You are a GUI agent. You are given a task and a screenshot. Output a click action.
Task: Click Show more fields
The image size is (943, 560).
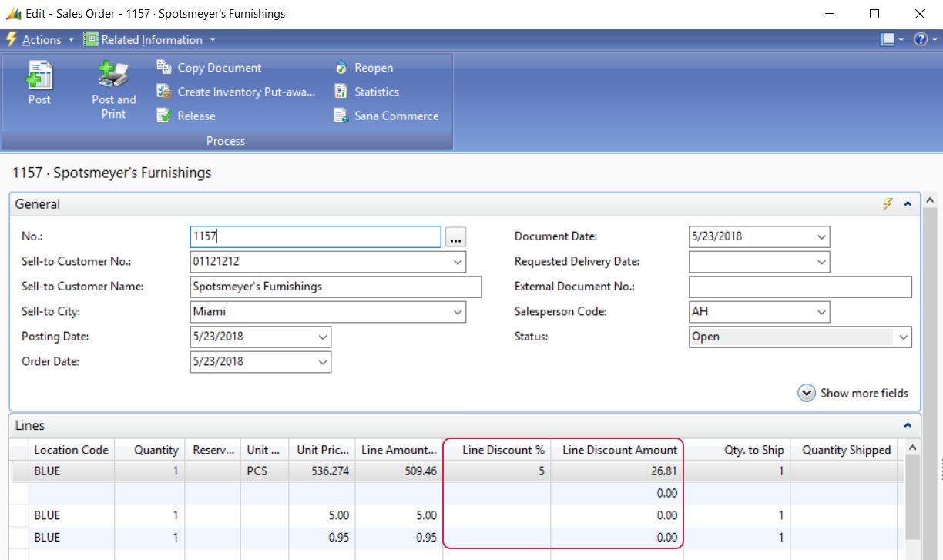(854, 393)
